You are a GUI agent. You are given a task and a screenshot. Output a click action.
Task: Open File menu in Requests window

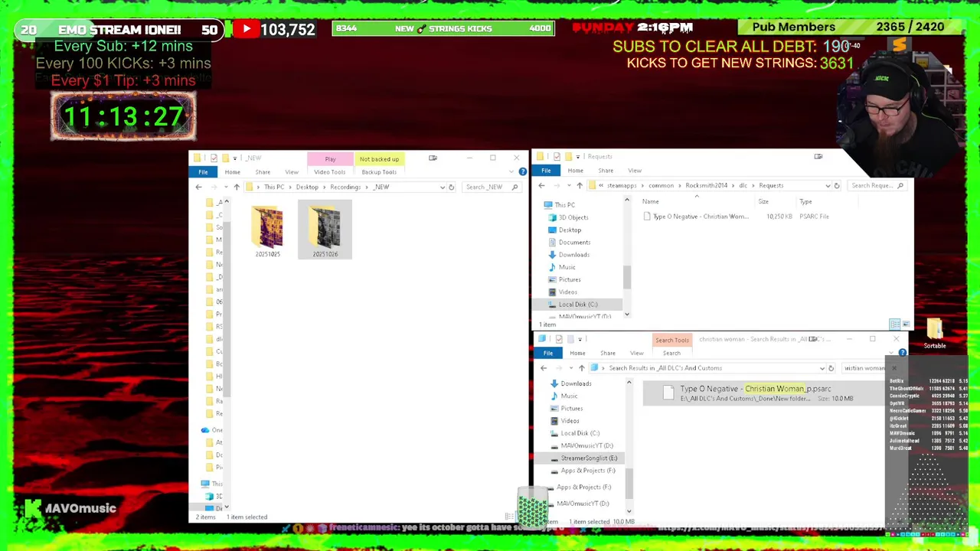click(546, 171)
